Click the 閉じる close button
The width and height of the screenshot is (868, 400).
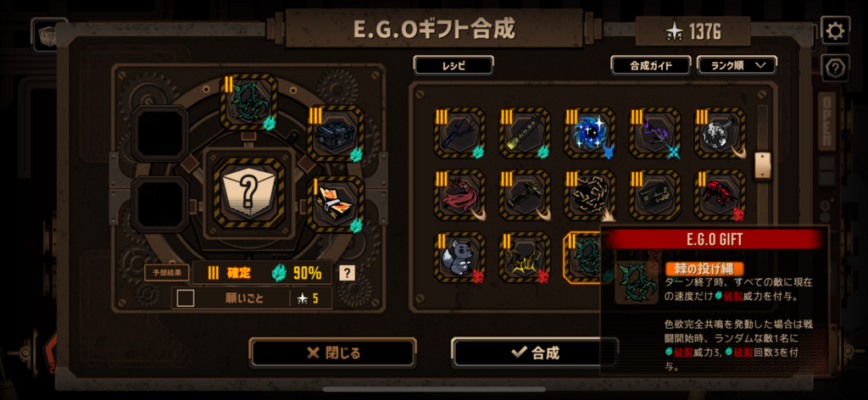click(x=332, y=353)
